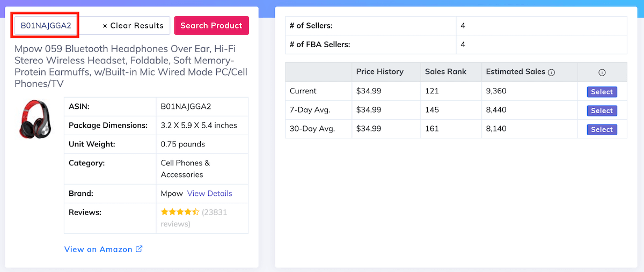Click the 30-day sales rank 161
This screenshot has width=644, height=272.
tap(432, 128)
